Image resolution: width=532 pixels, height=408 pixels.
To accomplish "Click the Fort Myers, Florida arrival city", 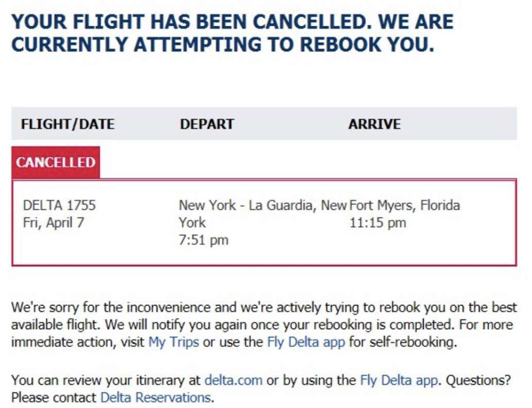I will [x=405, y=205].
